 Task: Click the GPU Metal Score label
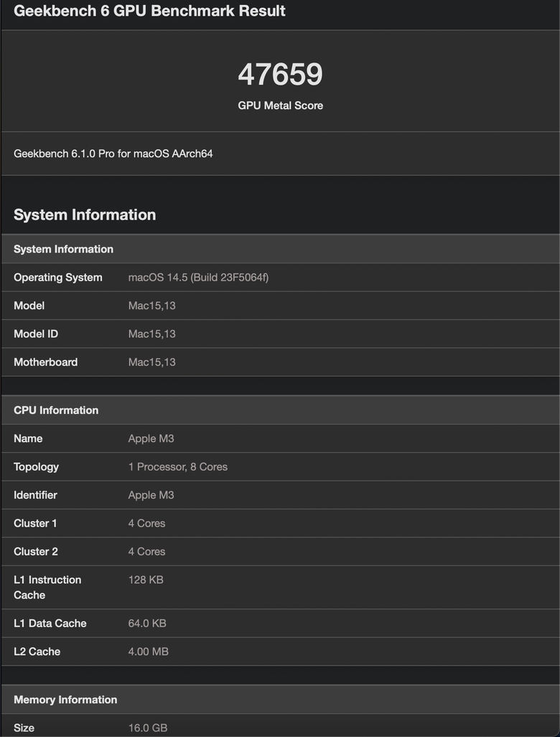click(280, 105)
